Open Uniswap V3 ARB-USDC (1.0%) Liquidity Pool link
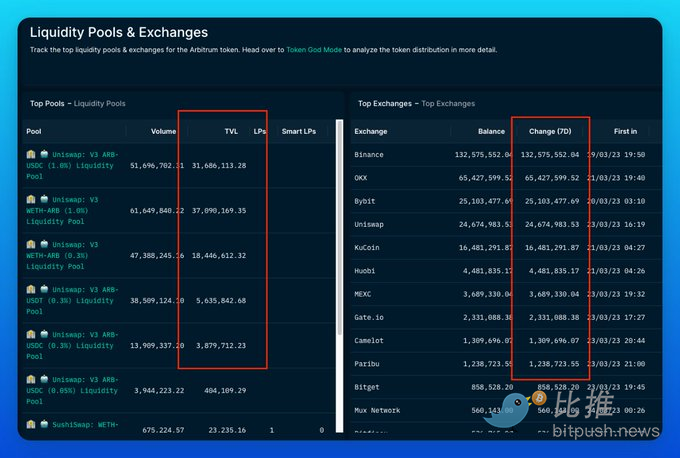Screen dimensions: 680x458 [x=72, y=166]
